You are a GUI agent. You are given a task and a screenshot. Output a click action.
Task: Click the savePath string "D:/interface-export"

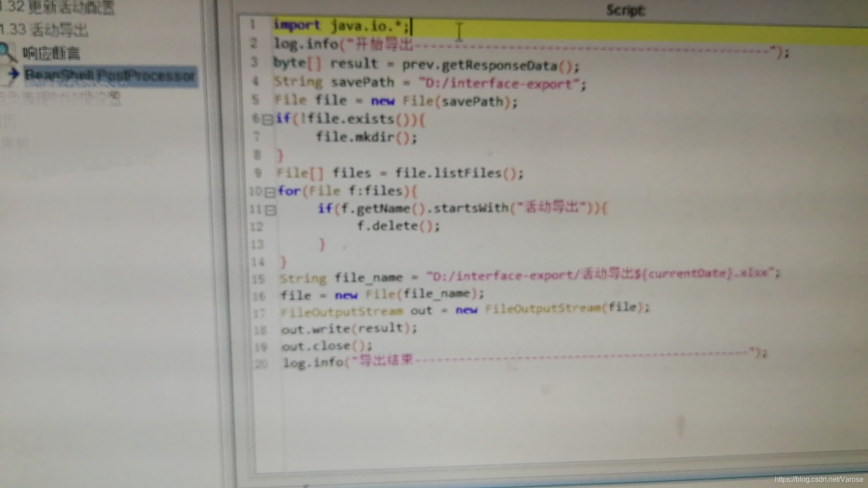point(499,84)
